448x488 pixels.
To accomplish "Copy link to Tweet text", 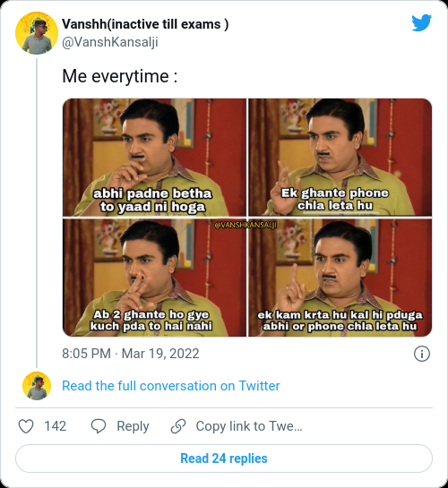I will coord(249,426).
